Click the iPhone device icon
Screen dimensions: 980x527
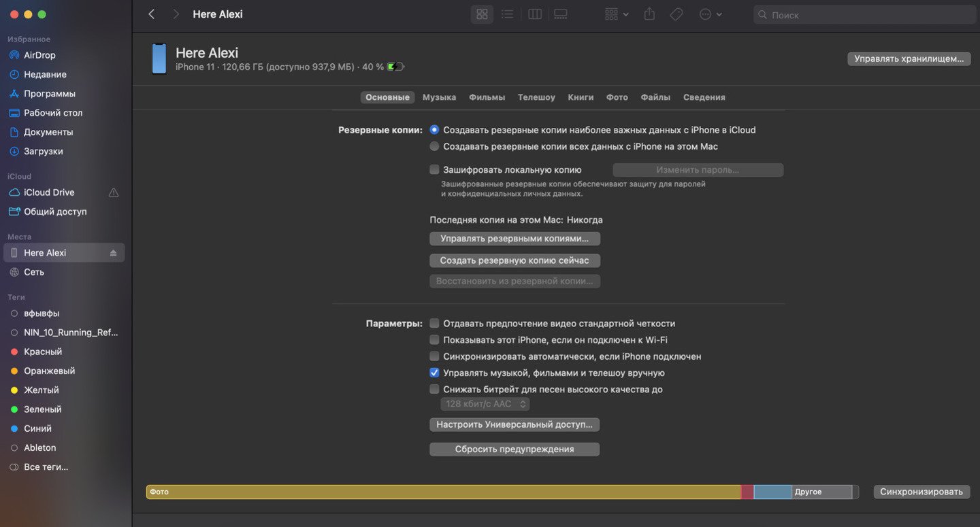point(159,58)
